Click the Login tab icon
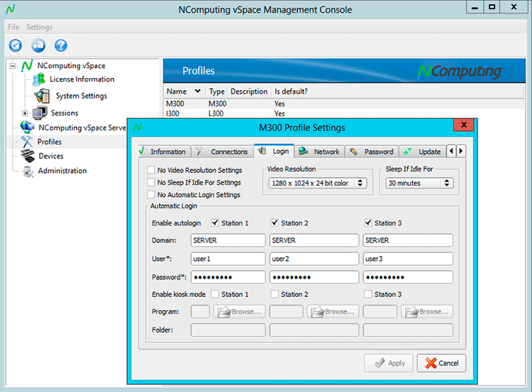 tap(262, 151)
